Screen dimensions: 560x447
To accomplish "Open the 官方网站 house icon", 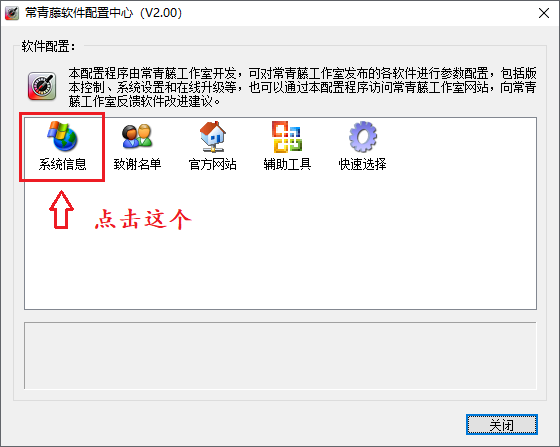I will [x=212, y=136].
